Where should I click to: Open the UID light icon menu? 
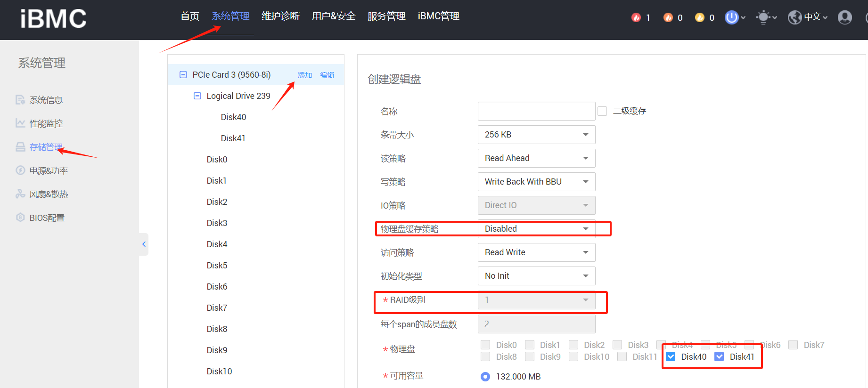tap(766, 17)
